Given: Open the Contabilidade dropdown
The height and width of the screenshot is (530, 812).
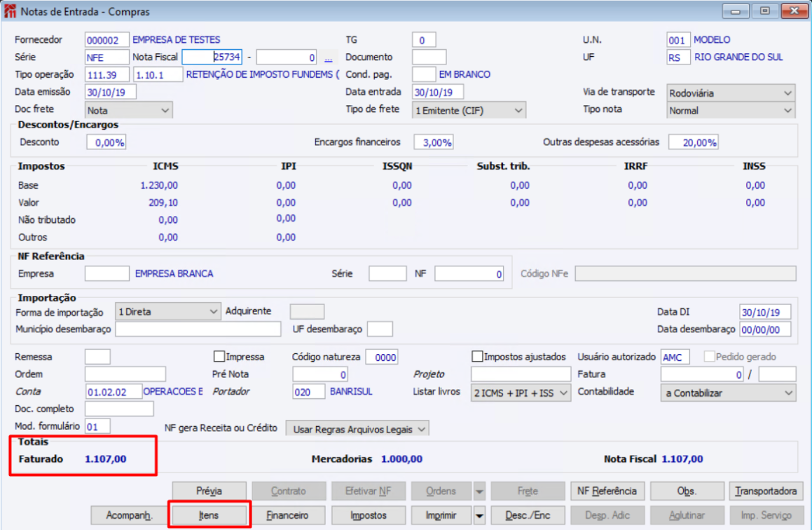Looking at the screenshot, I should click(x=728, y=393).
